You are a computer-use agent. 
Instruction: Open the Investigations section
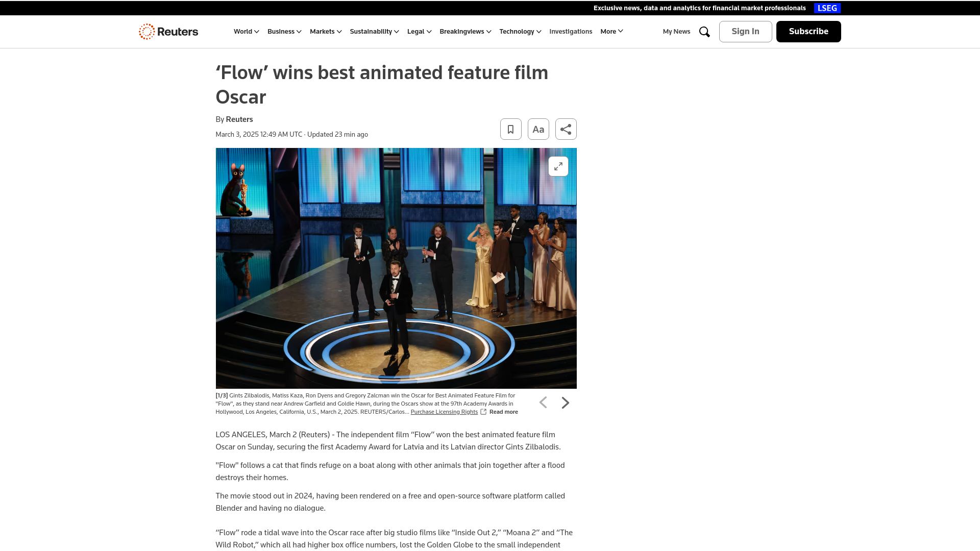(571, 32)
